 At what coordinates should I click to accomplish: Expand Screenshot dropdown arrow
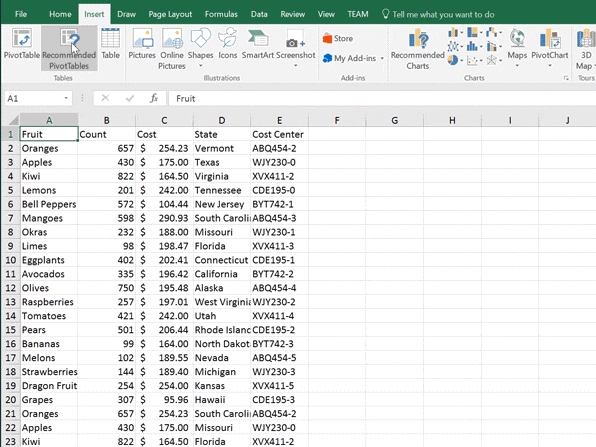click(296, 66)
